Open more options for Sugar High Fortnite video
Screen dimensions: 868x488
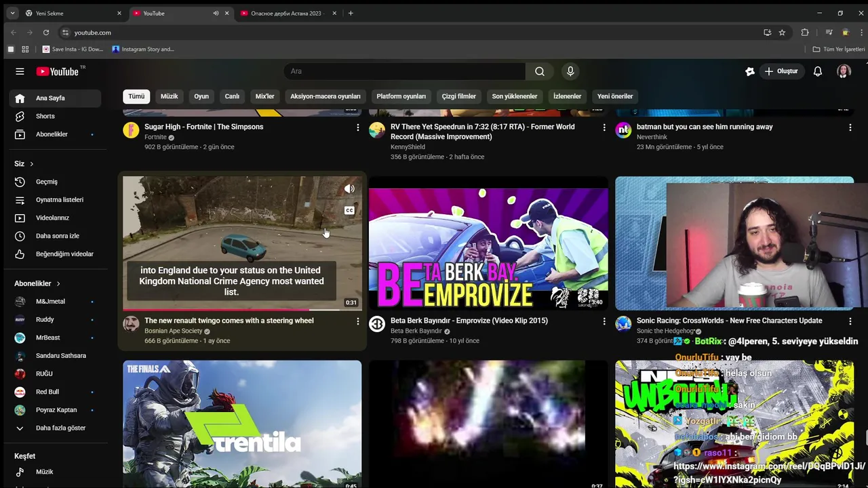point(358,127)
